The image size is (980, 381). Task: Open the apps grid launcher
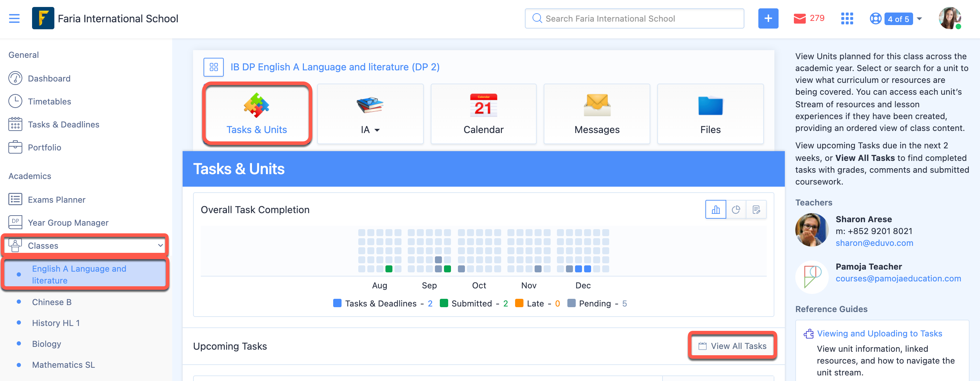click(847, 18)
